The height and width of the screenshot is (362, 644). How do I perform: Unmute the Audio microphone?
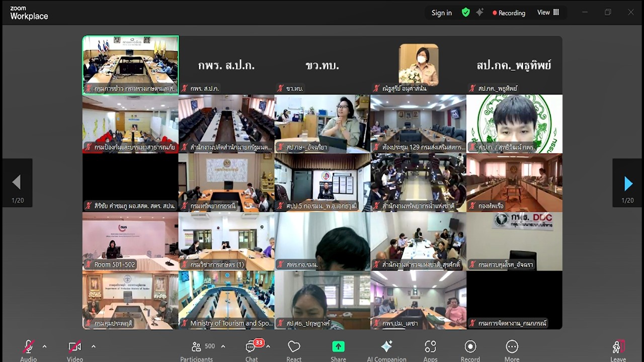pyautogui.click(x=28, y=347)
